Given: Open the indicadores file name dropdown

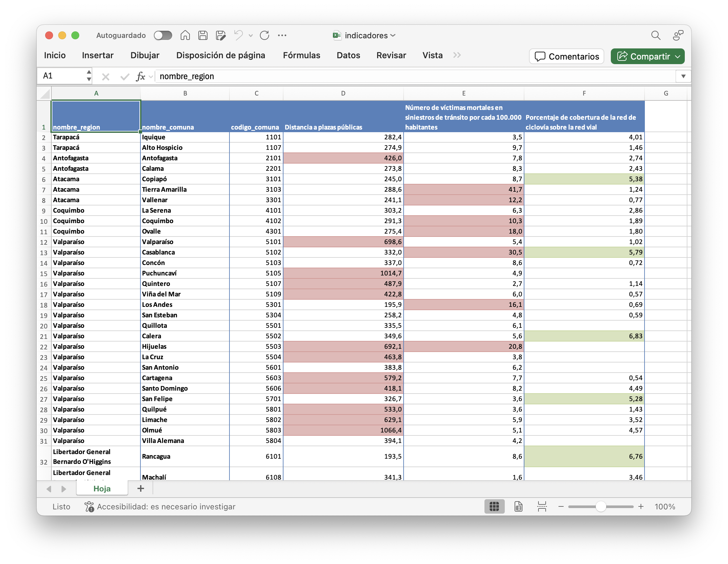Looking at the screenshot, I should (x=366, y=35).
